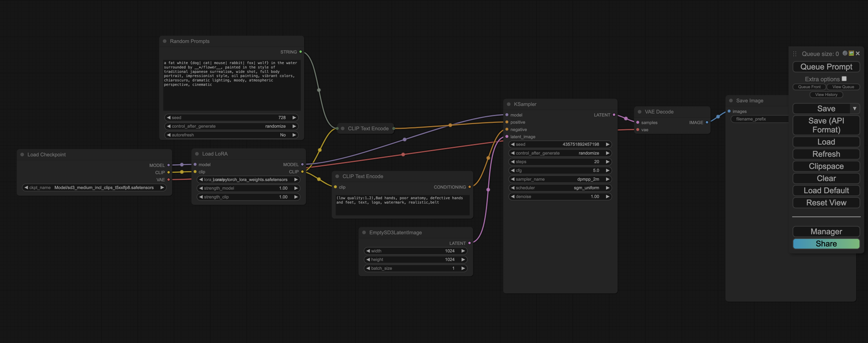868x343 pixels.
Task: Collapse the KSampler node using its dot
Action: click(x=509, y=104)
